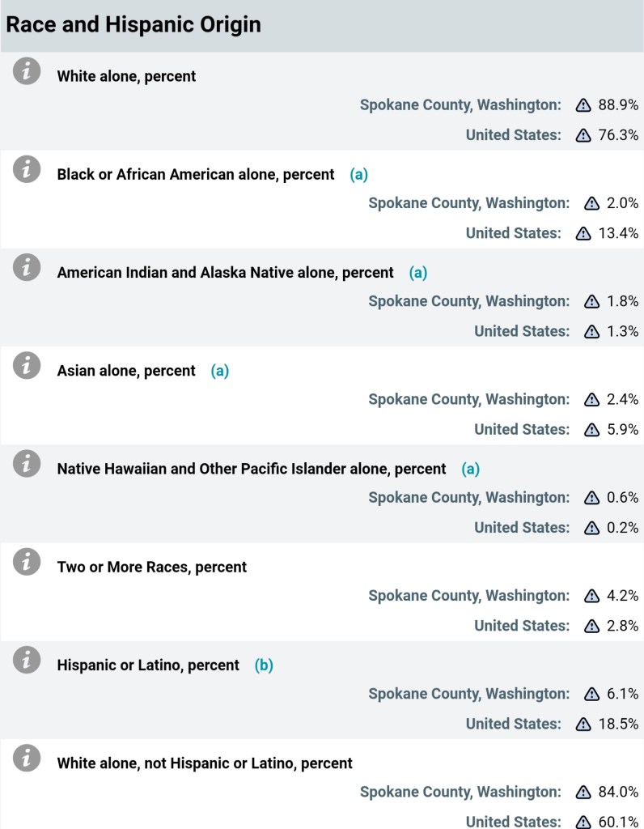Open info icon for Black or African American
This screenshot has width=644, height=829.
(x=27, y=169)
